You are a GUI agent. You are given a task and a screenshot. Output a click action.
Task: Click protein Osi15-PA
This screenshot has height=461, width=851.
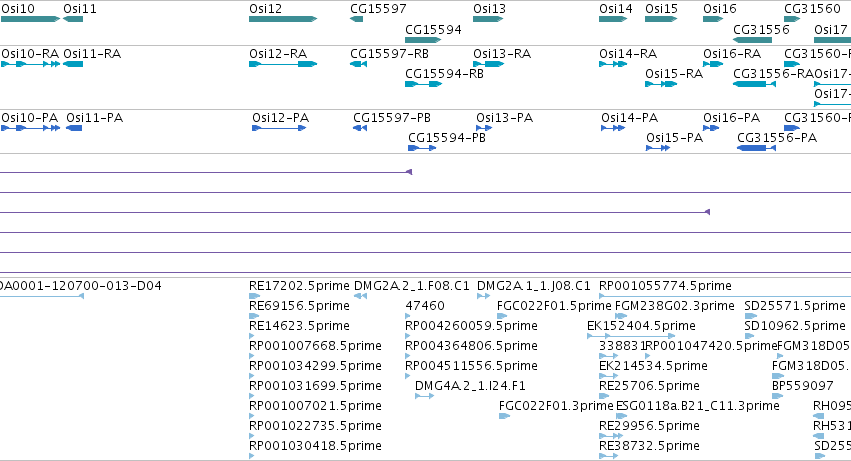click(675, 138)
